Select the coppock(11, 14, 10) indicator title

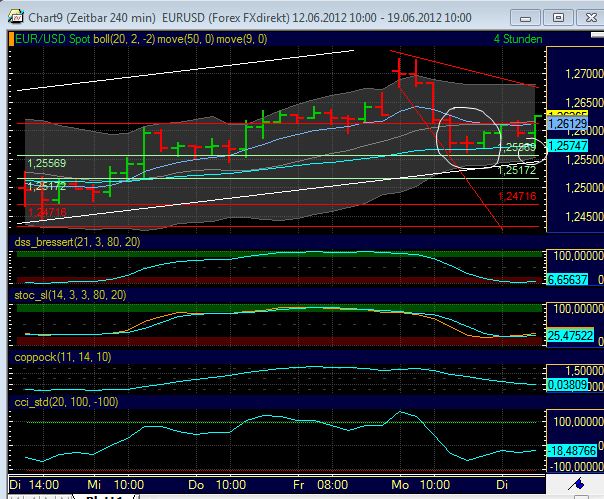(x=63, y=357)
